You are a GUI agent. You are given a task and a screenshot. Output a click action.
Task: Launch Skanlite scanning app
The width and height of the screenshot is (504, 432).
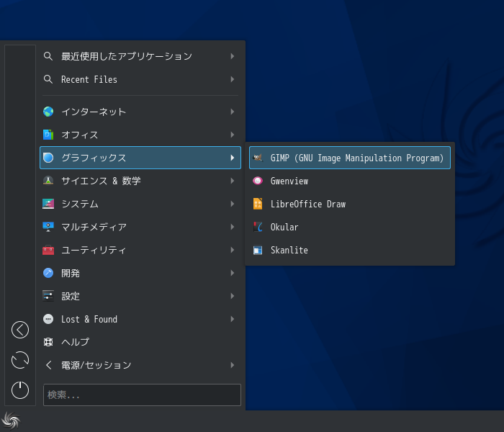[x=350, y=251]
